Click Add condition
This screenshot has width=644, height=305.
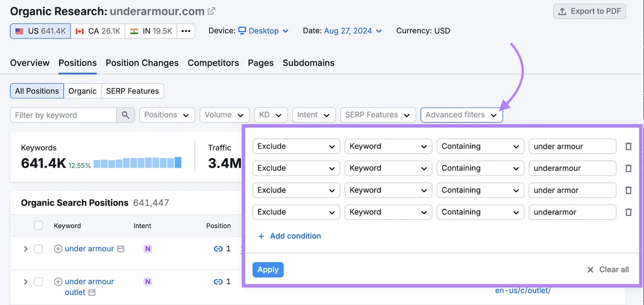click(289, 236)
